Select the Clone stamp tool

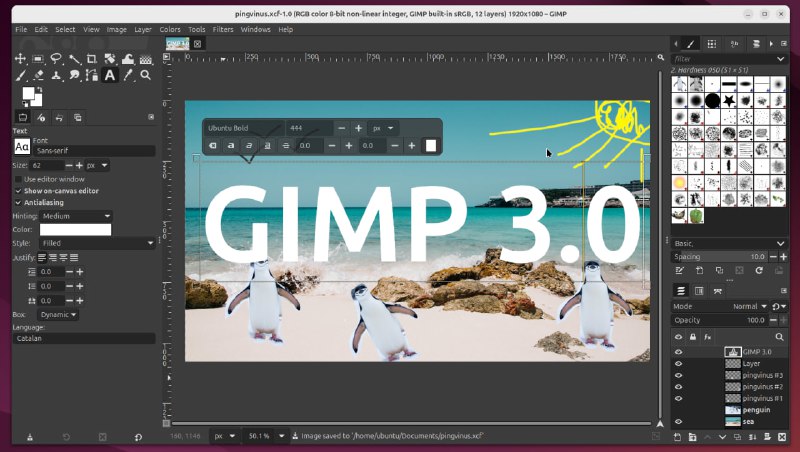(56, 76)
